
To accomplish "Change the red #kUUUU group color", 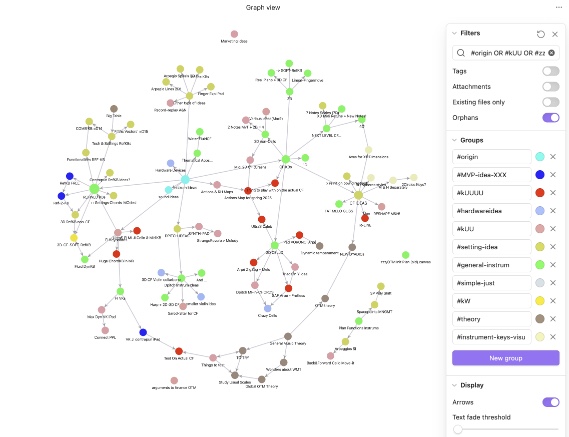I will click(540, 192).
